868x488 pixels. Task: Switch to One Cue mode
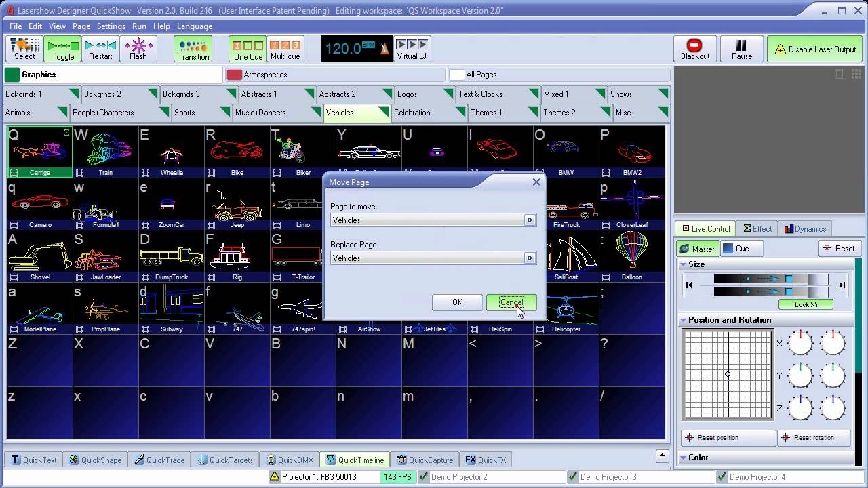[248, 49]
